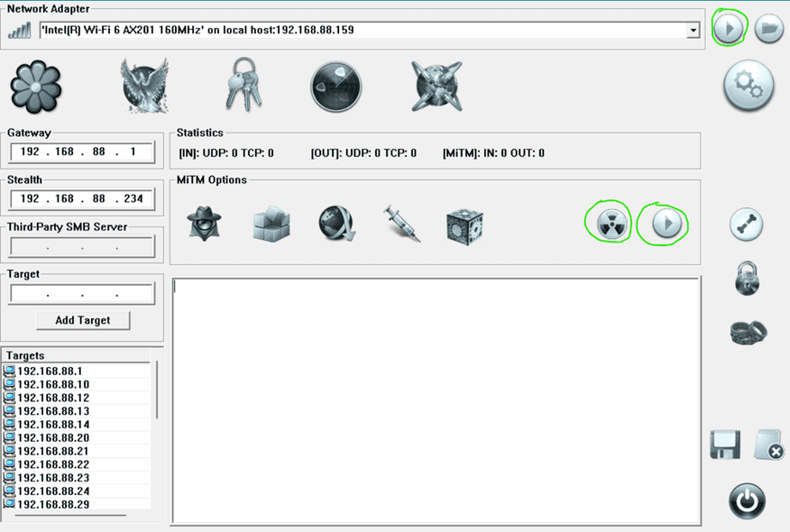Click the Gateway IP address field
The height and width of the screenshot is (532, 790).
[x=82, y=151]
